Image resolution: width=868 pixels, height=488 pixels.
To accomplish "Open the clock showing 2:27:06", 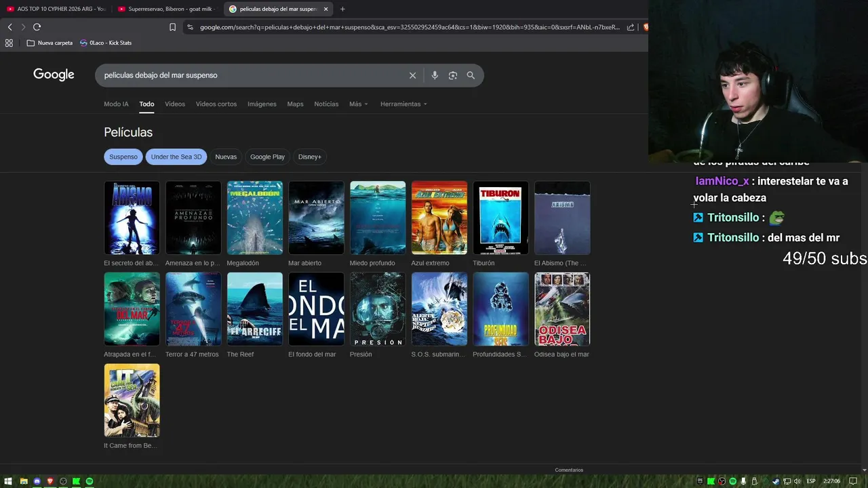I will click(831, 481).
